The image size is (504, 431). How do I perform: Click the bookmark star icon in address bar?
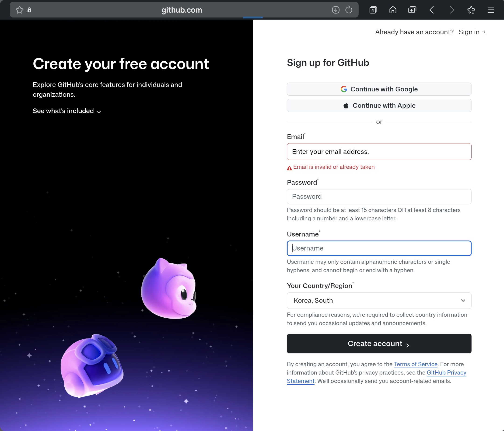point(19,10)
